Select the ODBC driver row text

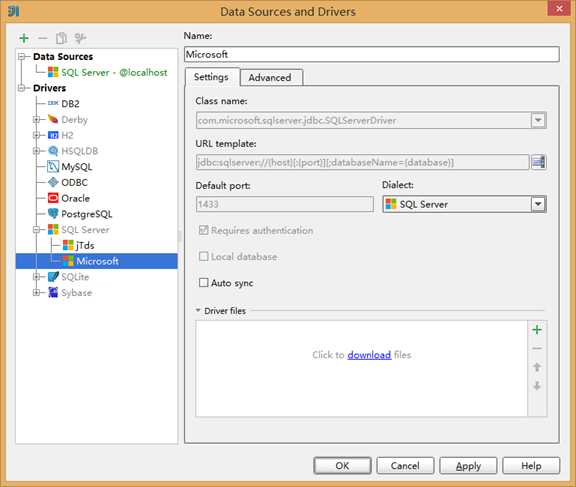[x=75, y=183]
